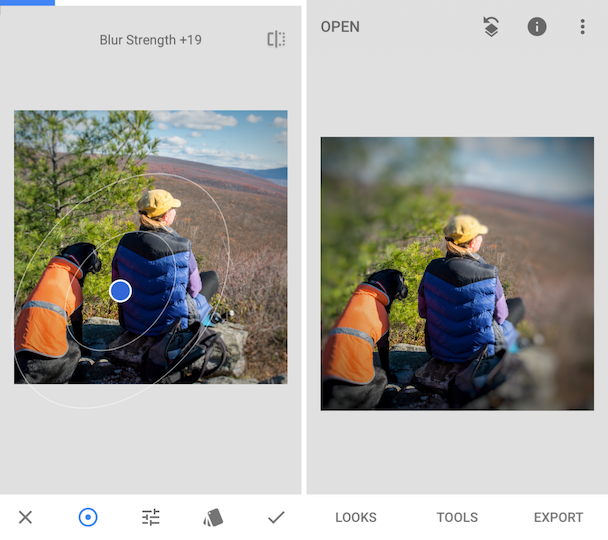Image resolution: width=608 pixels, height=540 pixels.
Task: Tap EXPORT at the bottom
Action: 558,518
